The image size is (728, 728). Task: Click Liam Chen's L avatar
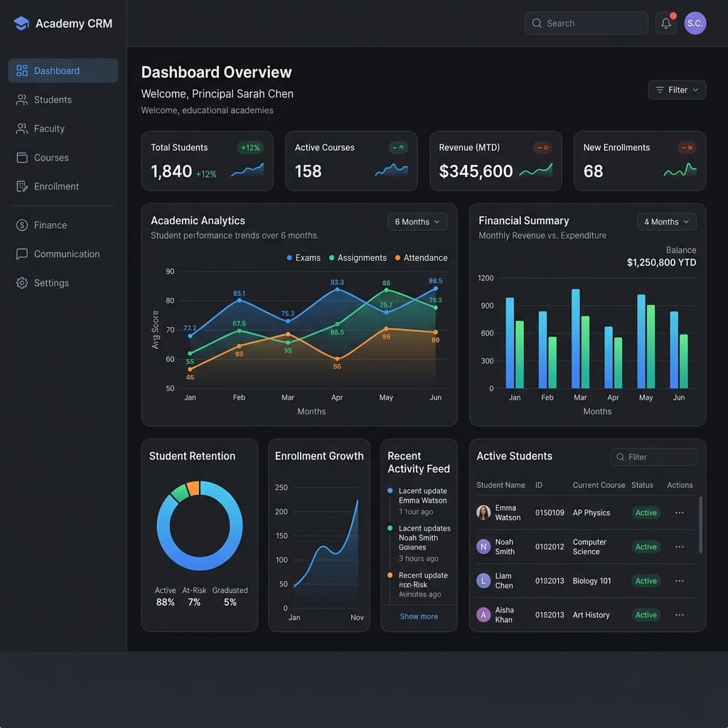(x=483, y=580)
